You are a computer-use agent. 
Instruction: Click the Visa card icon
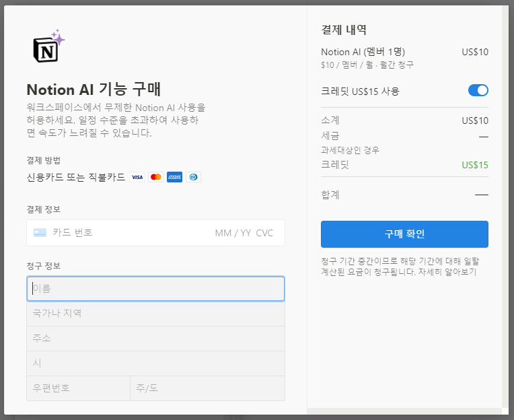(x=137, y=177)
